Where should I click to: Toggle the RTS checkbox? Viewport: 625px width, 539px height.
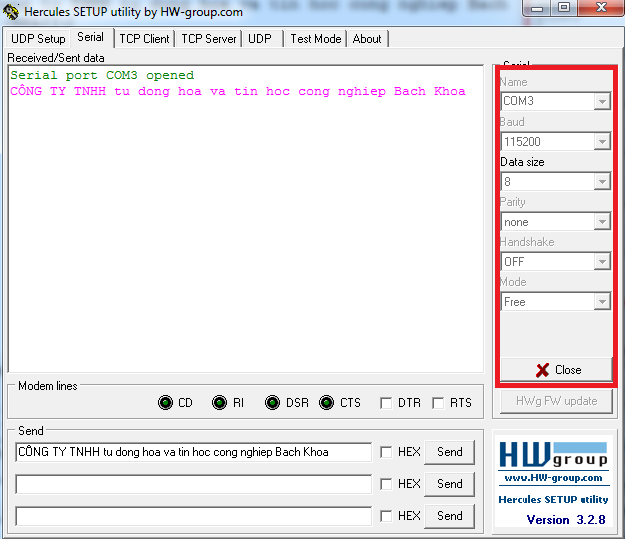438,403
